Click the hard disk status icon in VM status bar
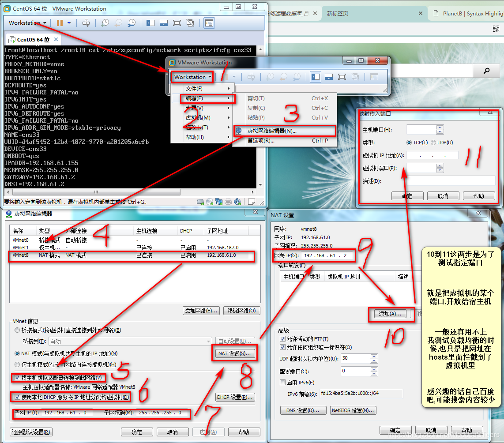The image size is (504, 443). (200, 202)
